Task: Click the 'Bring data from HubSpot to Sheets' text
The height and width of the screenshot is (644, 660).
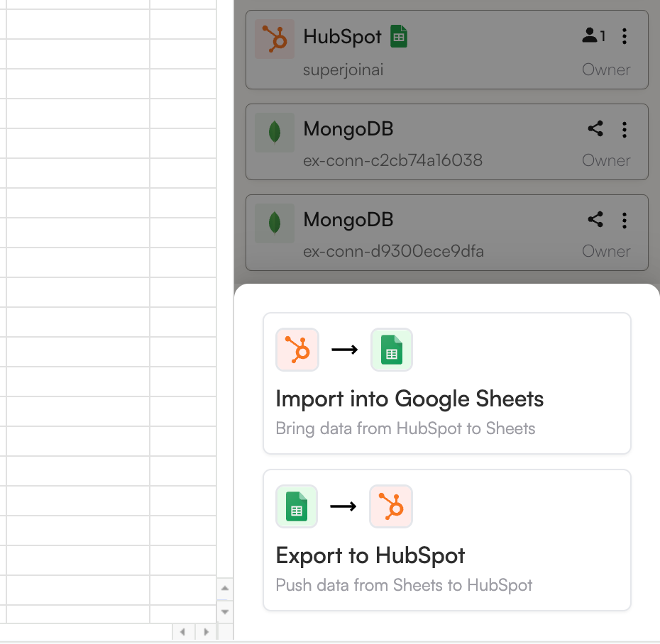Action: coord(405,428)
